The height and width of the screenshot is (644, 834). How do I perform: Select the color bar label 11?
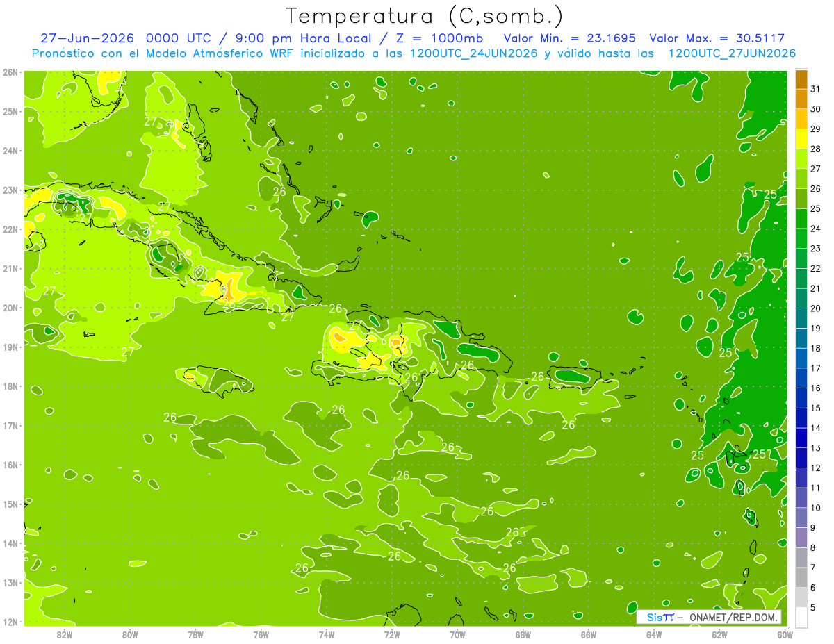click(816, 488)
